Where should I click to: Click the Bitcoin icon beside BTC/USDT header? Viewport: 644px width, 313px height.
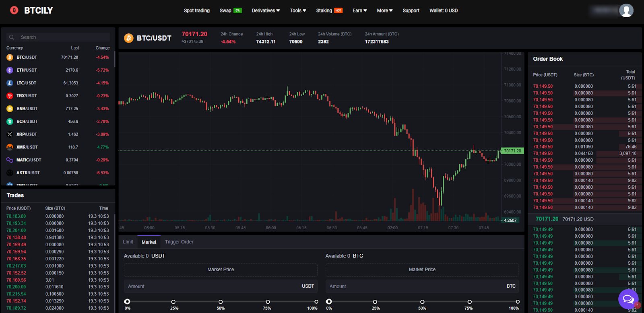click(129, 38)
